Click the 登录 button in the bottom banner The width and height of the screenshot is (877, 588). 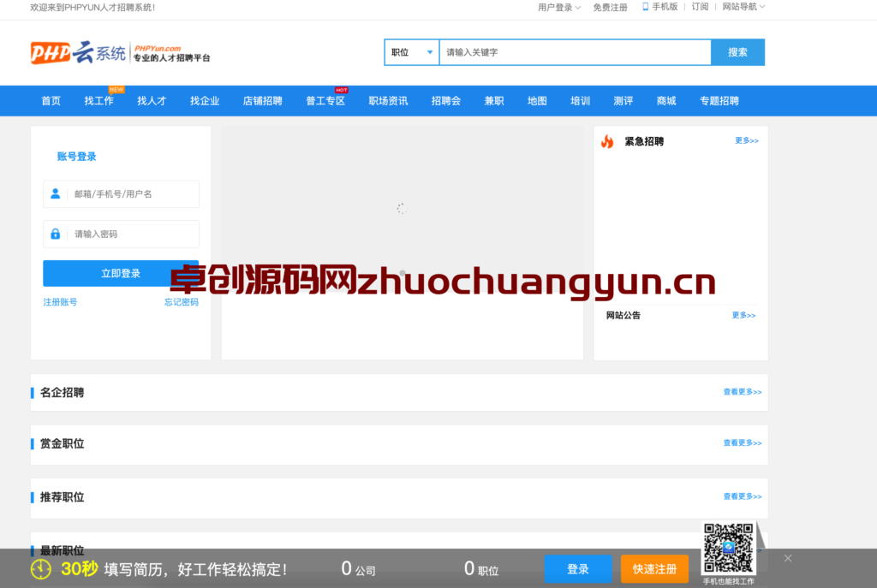coord(578,569)
